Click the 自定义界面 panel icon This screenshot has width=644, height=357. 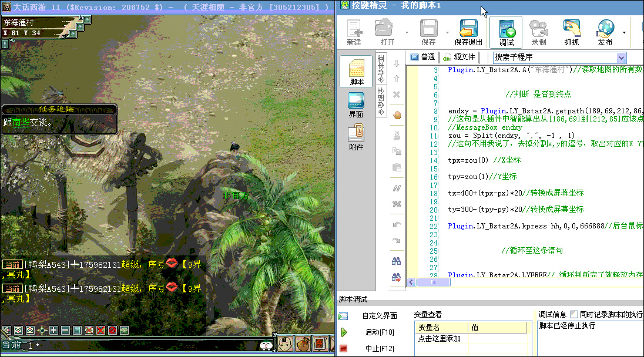[343, 316]
